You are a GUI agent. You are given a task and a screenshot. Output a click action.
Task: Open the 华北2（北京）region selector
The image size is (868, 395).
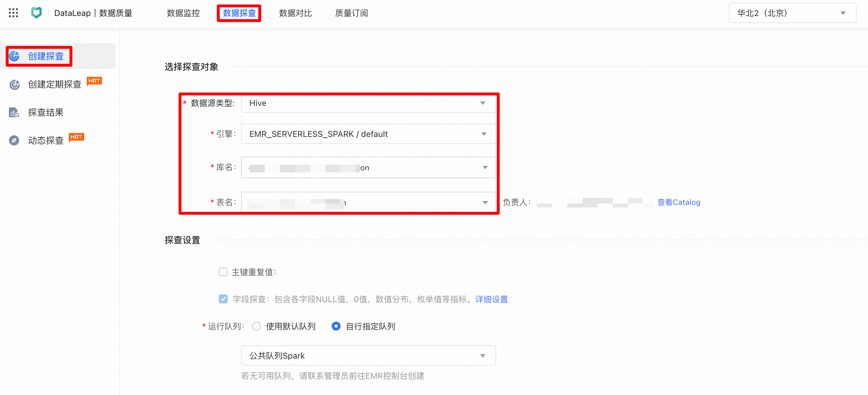pos(792,13)
